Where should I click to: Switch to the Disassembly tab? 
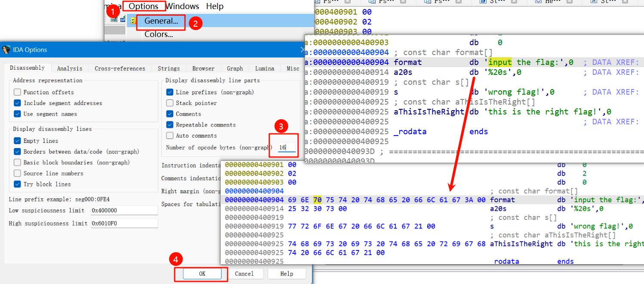coord(27,68)
